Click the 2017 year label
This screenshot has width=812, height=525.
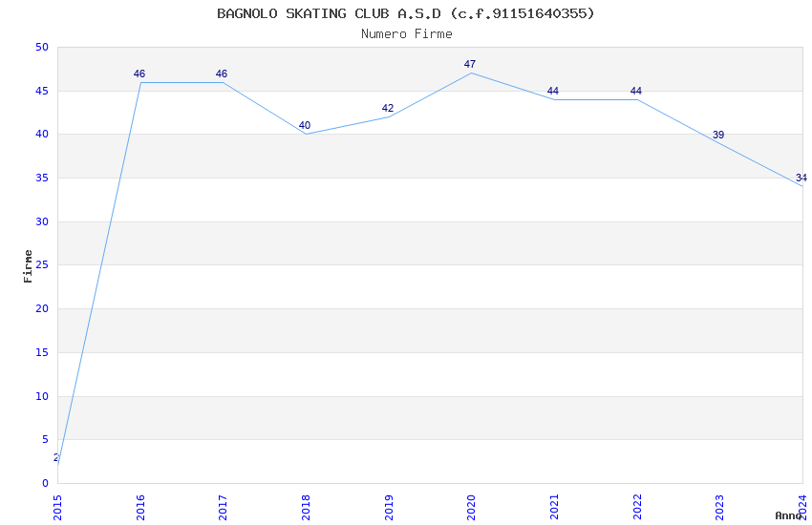224,508
